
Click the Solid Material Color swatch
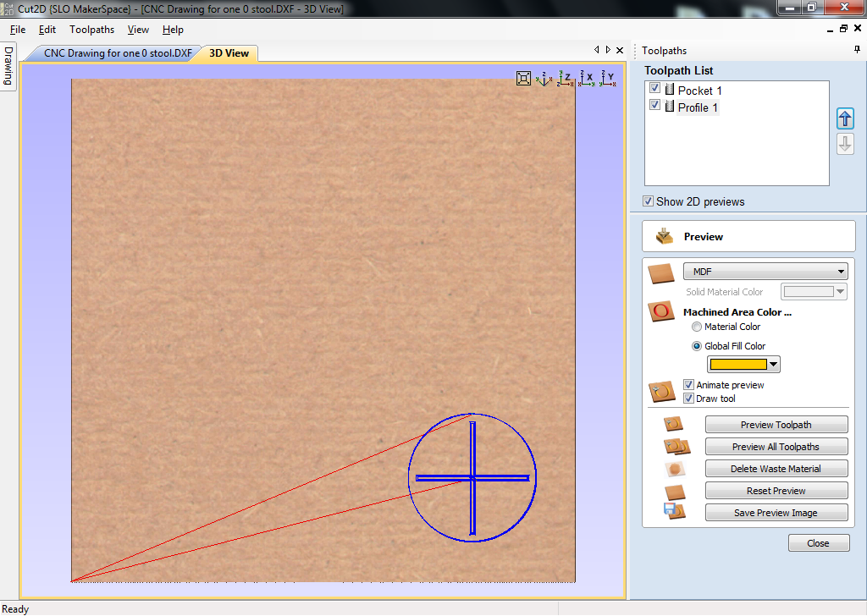[808, 291]
